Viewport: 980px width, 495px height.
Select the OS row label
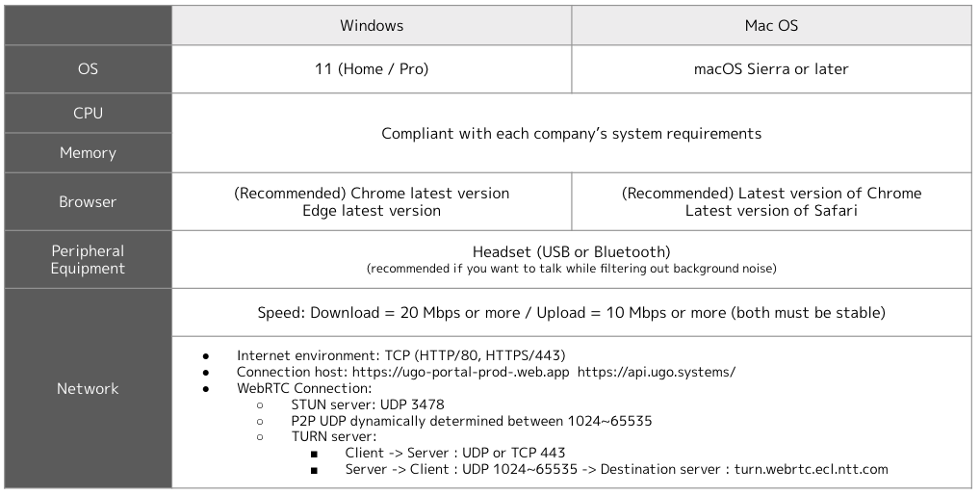(89, 68)
